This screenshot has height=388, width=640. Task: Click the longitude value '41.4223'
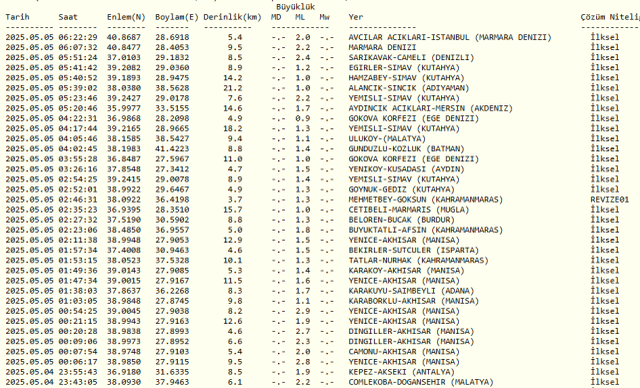tap(172, 149)
